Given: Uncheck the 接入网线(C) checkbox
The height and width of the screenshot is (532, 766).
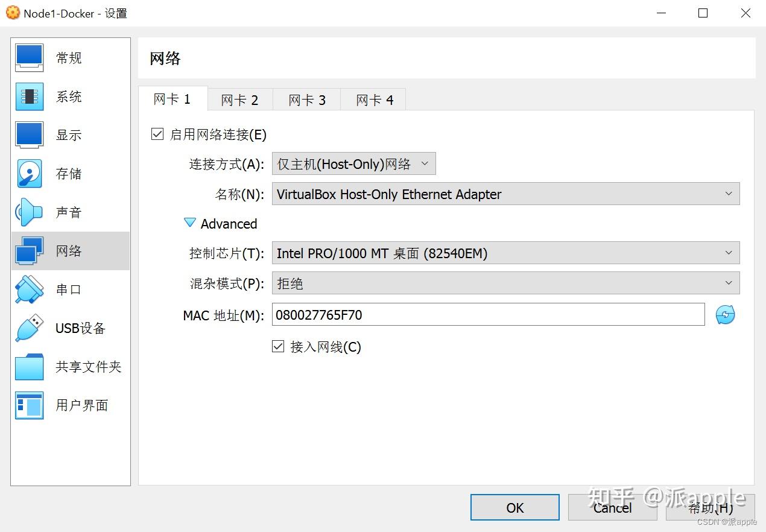Looking at the screenshot, I should coord(278,346).
